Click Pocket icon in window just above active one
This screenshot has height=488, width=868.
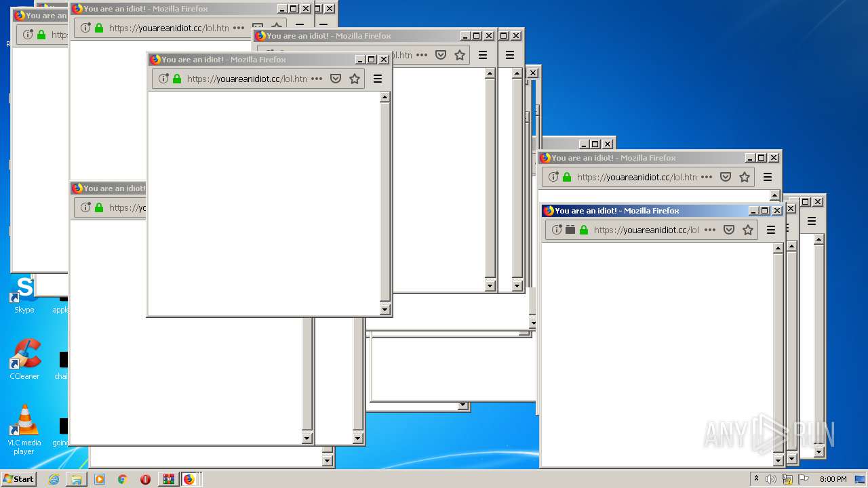(x=726, y=177)
